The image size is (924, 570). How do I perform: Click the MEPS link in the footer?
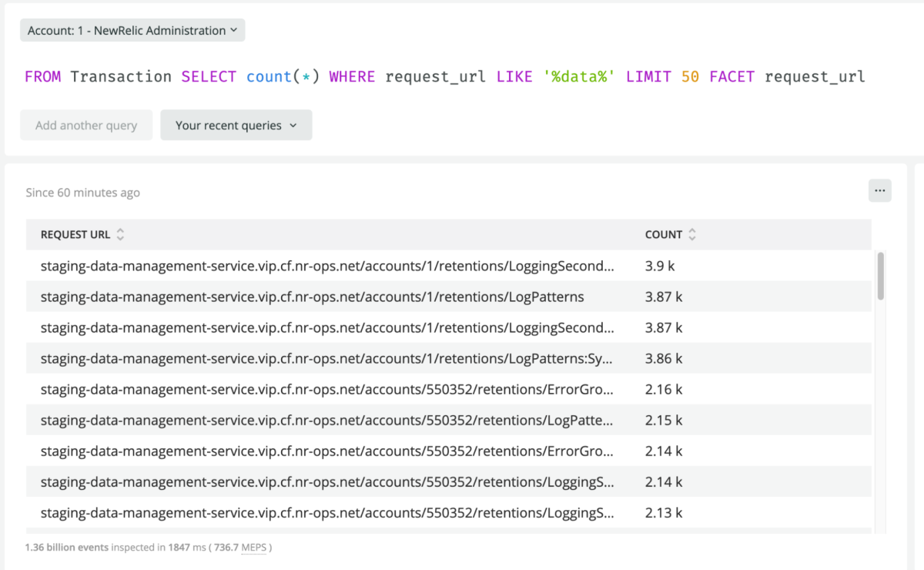point(253,548)
